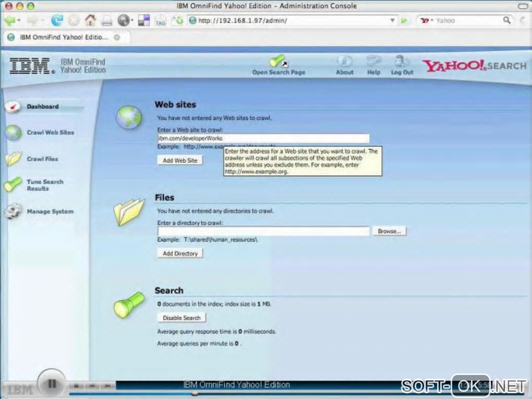Click into the Yahoo browser search field
This screenshot has height=399, width=532.
tap(467, 21)
